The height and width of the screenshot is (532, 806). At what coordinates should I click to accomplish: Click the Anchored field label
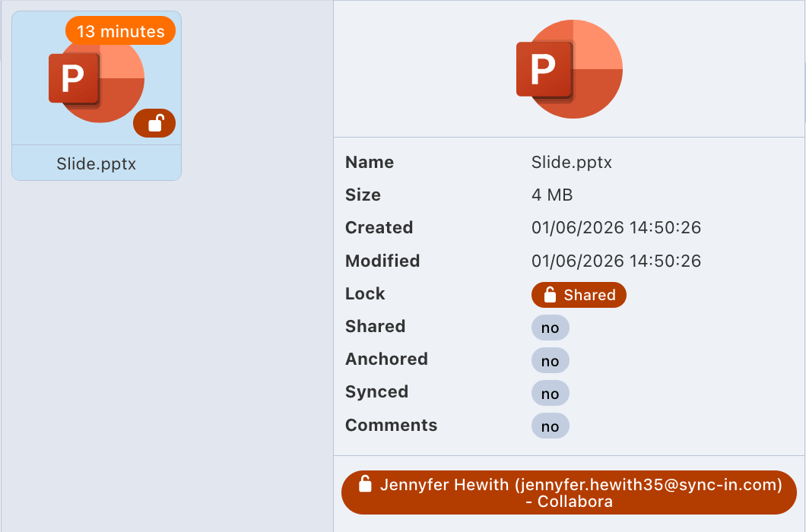click(386, 359)
